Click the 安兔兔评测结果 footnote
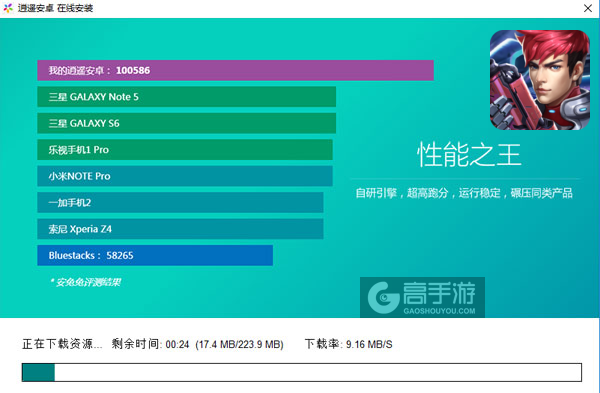 [x=85, y=282]
